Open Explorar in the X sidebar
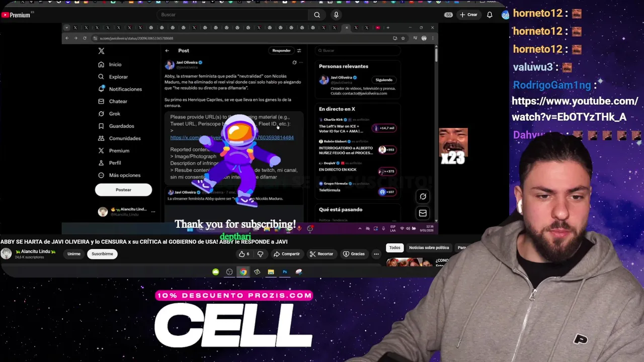Viewport: 644px width, 362px height. 113,77
